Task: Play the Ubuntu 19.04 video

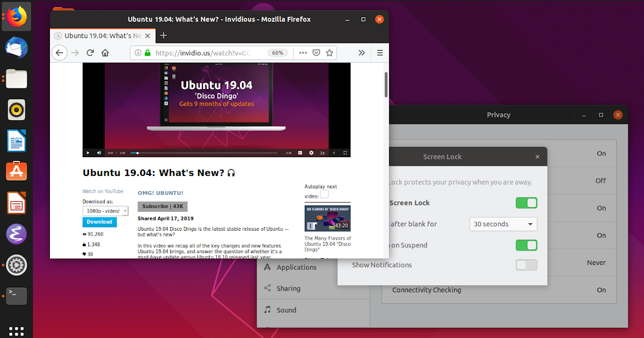Action: 88,153
